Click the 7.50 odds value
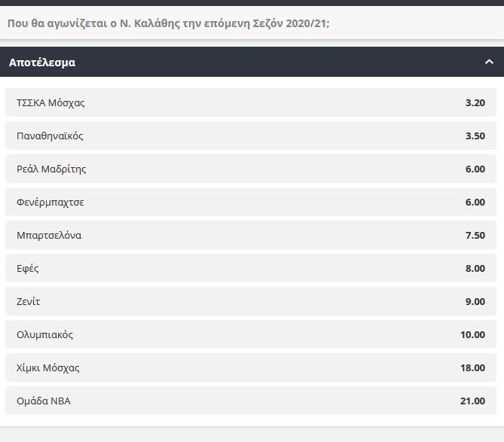Image resolution: width=504 pixels, height=442 pixels. 475,235
